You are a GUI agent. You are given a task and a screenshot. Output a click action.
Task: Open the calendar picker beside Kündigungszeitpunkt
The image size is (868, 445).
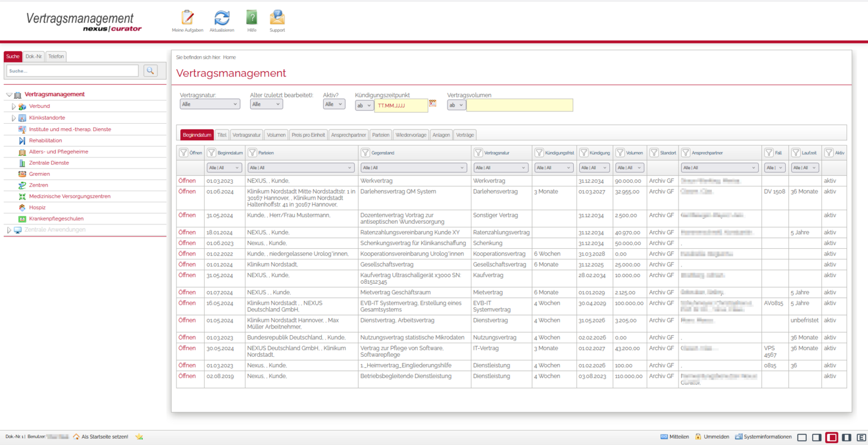click(433, 104)
